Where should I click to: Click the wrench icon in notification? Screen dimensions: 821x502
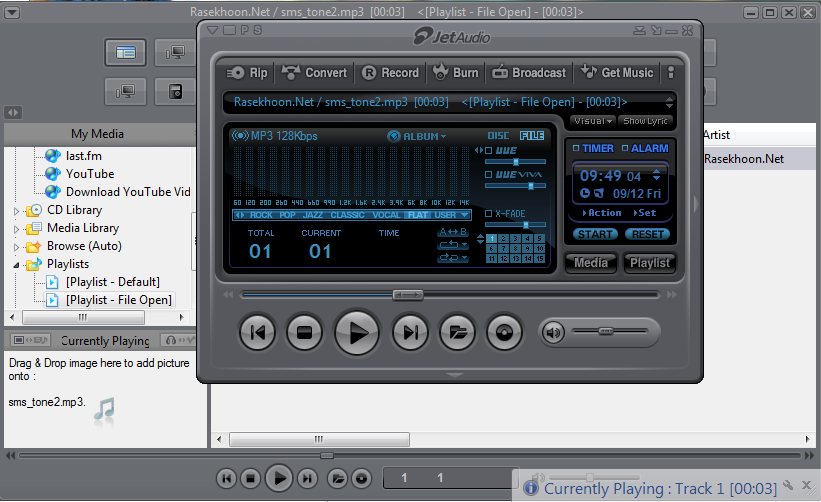point(787,485)
